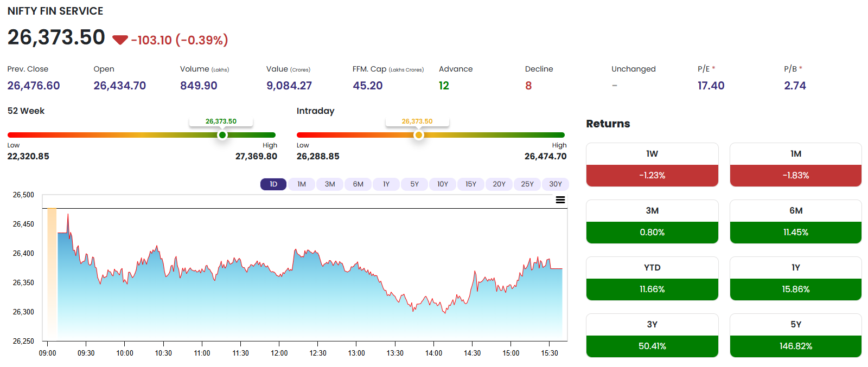
Task: Click FFM. Cap value 45.20
Action: [x=368, y=86]
